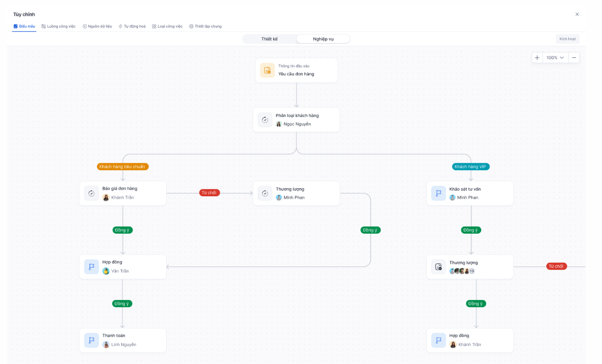The image size is (602, 364).
Task: Zoom out with the minus button
Action: tap(574, 58)
